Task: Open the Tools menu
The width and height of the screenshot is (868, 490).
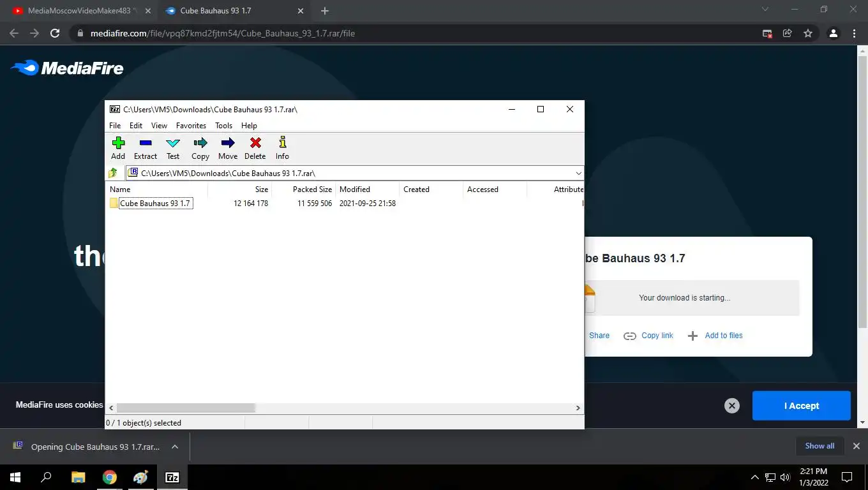Action: point(223,126)
